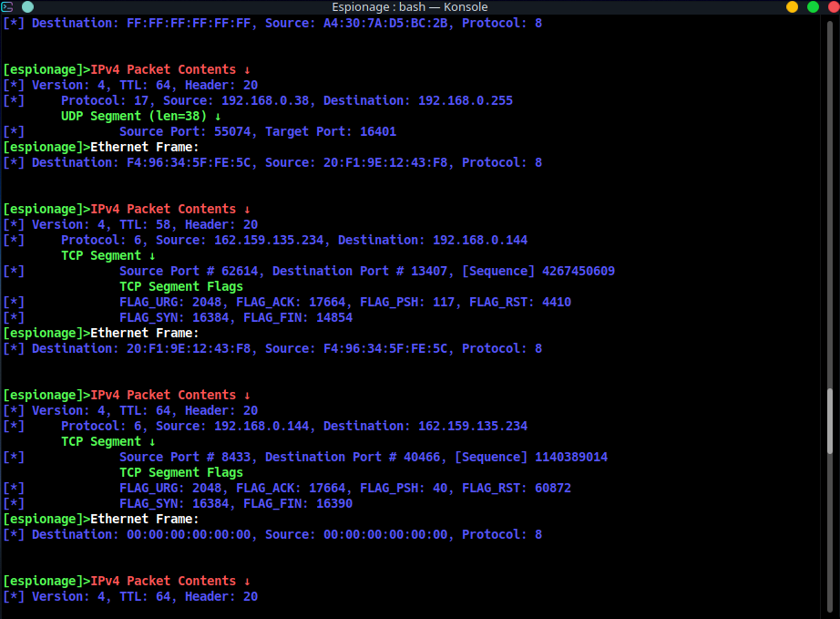Minimize the window with the yellow button
The width and height of the screenshot is (840, 619).
792,7
